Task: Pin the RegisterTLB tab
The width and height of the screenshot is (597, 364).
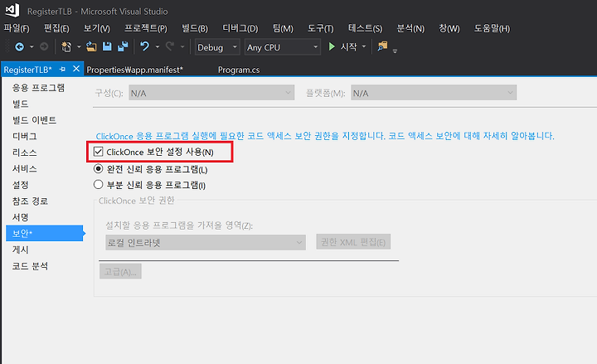Action: [x=62, y=70]
